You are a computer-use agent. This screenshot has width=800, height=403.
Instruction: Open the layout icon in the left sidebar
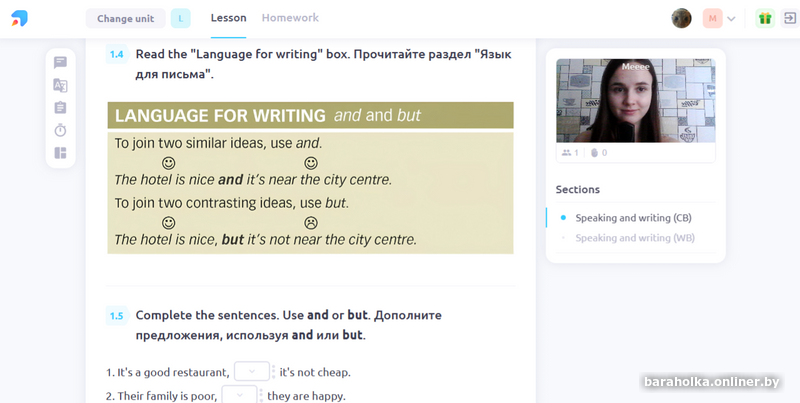pos(60,153)
